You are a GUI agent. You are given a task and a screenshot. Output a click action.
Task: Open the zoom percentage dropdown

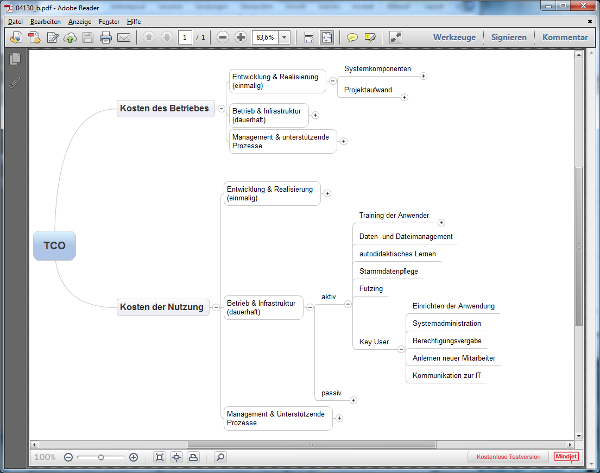pyautogui.click(x=285, y=38)
